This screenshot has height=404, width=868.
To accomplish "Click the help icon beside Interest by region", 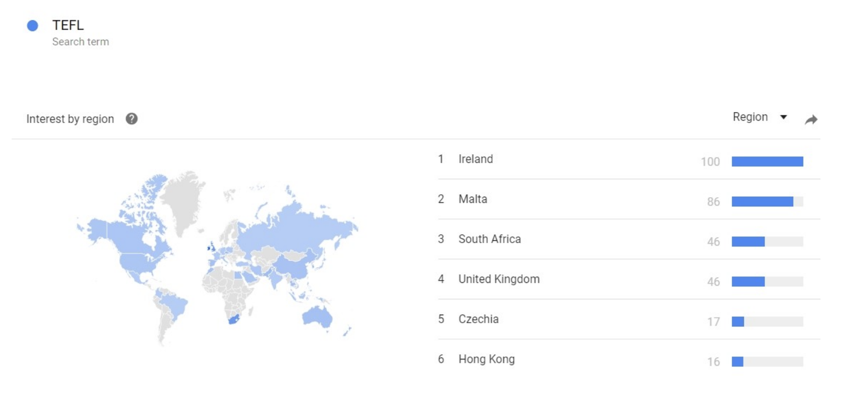I will tap(131, 119).
